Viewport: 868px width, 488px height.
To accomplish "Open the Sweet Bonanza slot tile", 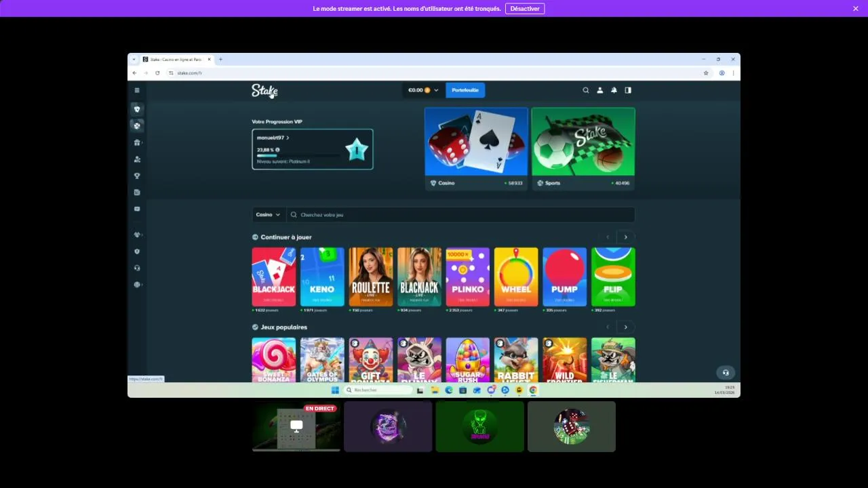I will tap(274, 360).
